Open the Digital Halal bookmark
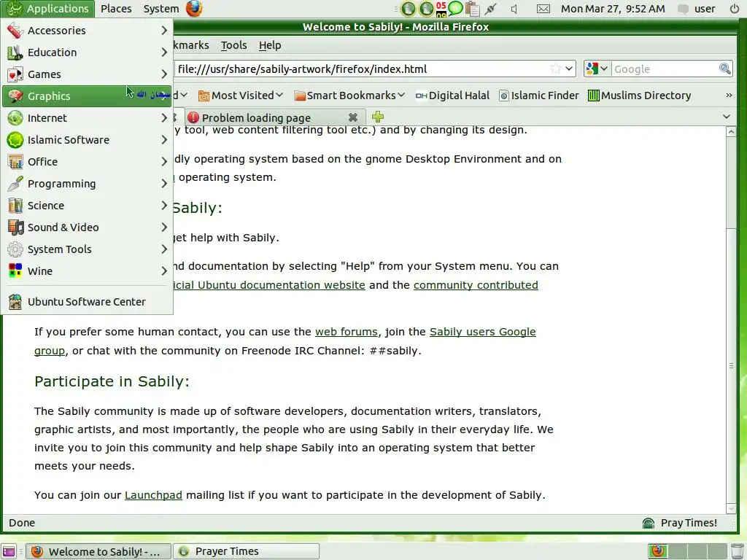The width and height of the screenshot is (747, 560). coord(452,96)
